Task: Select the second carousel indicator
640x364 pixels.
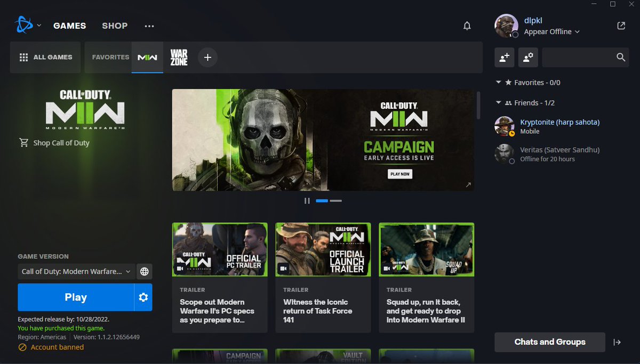Action: 335,201
